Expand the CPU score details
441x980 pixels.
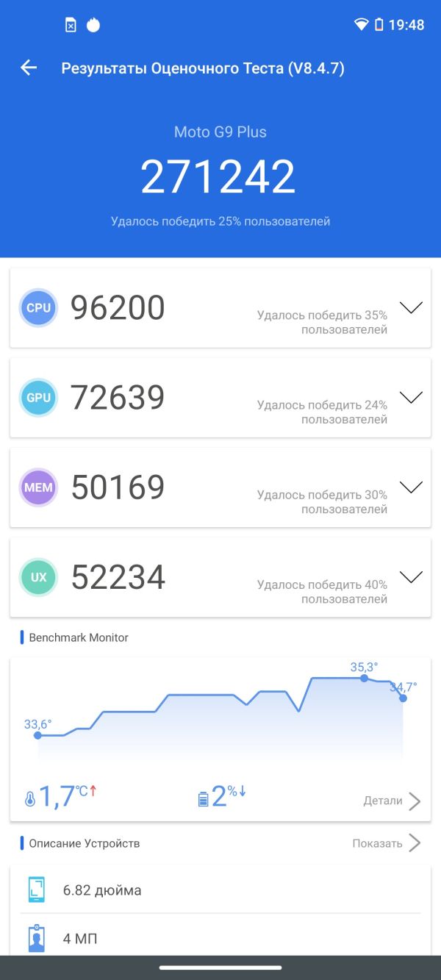tap(411, 308)
